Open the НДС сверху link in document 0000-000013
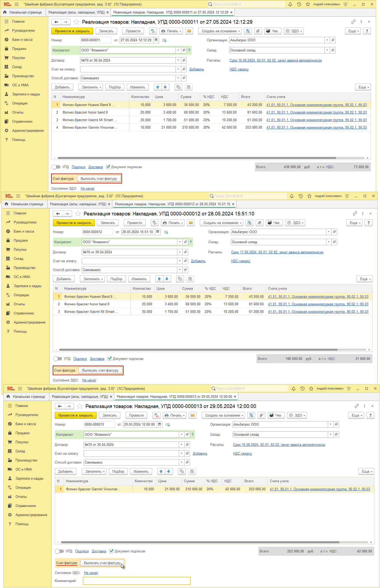This screenshot has width=380, height=588. (242, 453)
